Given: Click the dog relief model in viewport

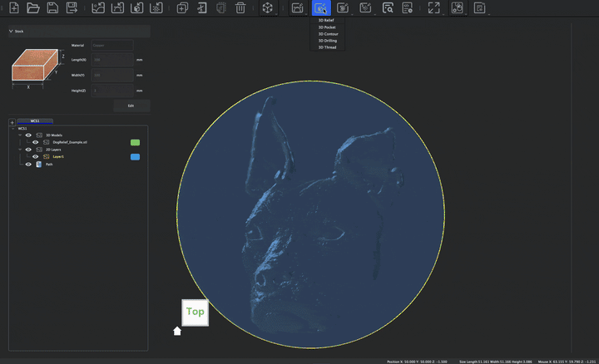Looking at the screenshot, I should click(x=310, y=214).
